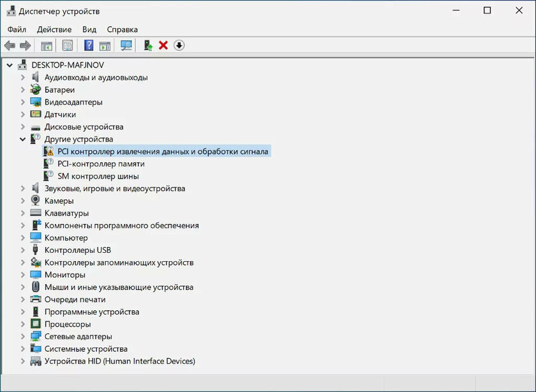Click the Forward arrow toolbar icon
Screen dimensions: 536x392
(x=26, y=45)
